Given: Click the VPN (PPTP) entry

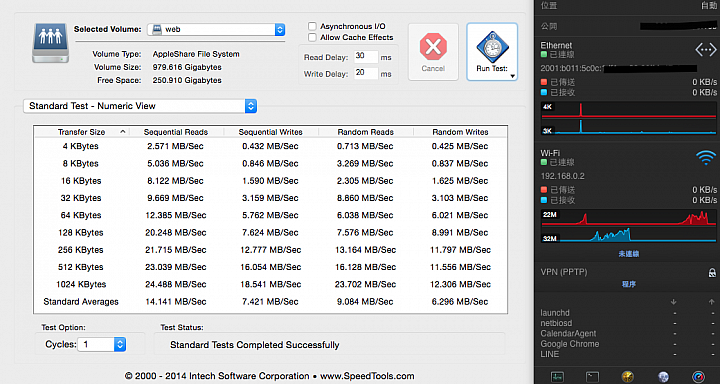Looking at the screenshot, I should 564,272.
